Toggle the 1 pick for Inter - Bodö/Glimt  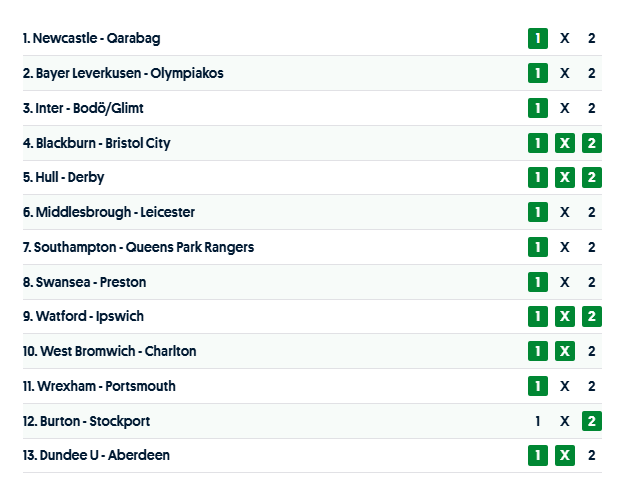point(538,108)
